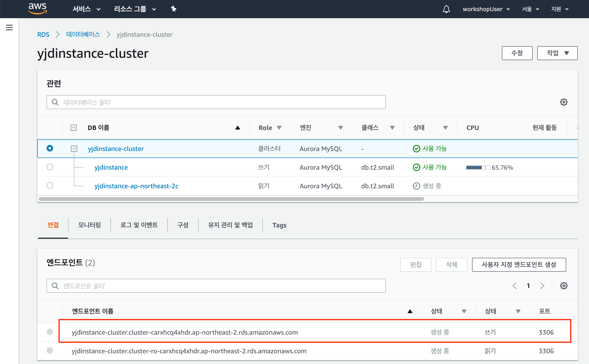Sort by DB name ascending arrow
The image size is (589, 364).
pyautogui.click(x=238, y=128)
